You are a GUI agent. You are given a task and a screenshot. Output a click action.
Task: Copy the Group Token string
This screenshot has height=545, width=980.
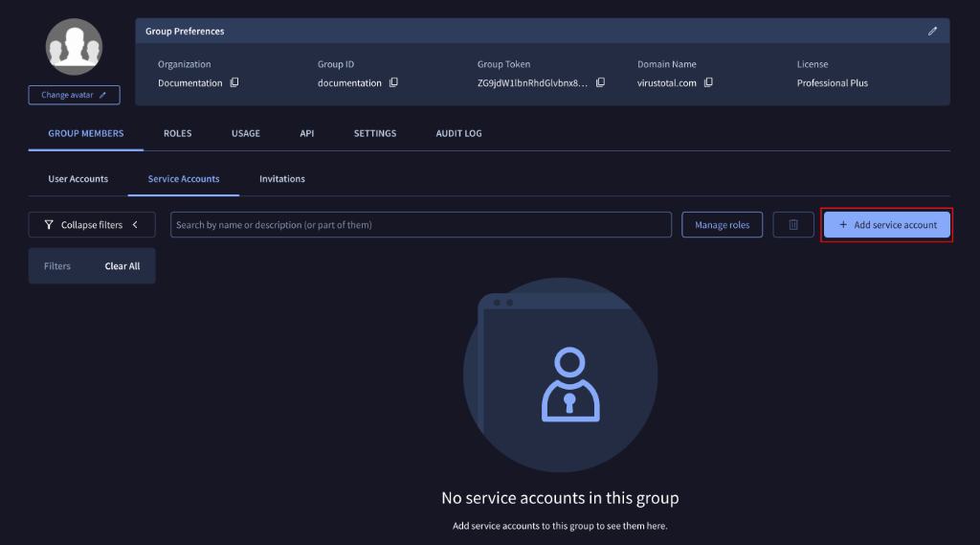pos(601,82)
